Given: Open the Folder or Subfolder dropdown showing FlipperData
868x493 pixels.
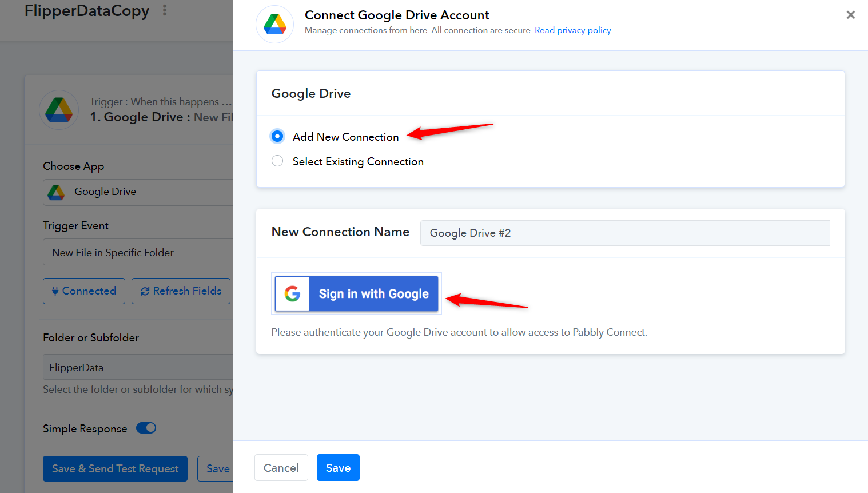Looking at the screenshot, I should (138, 367).
